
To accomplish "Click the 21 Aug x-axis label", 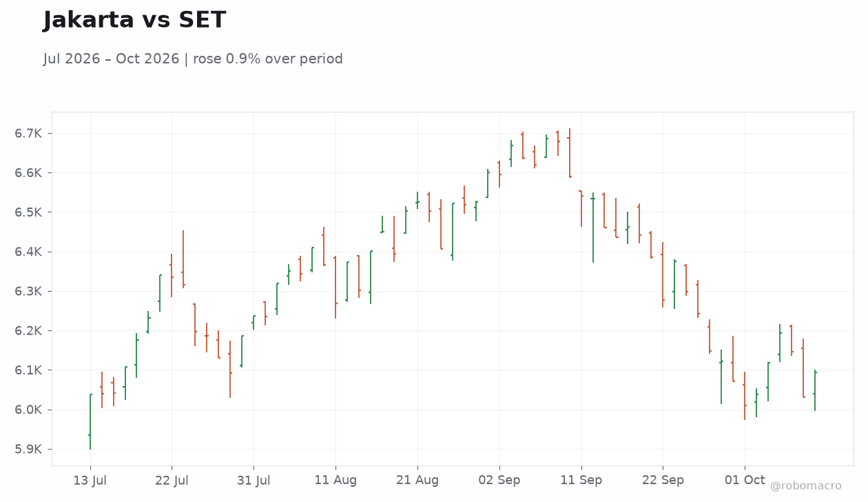I will click(417, 481).
